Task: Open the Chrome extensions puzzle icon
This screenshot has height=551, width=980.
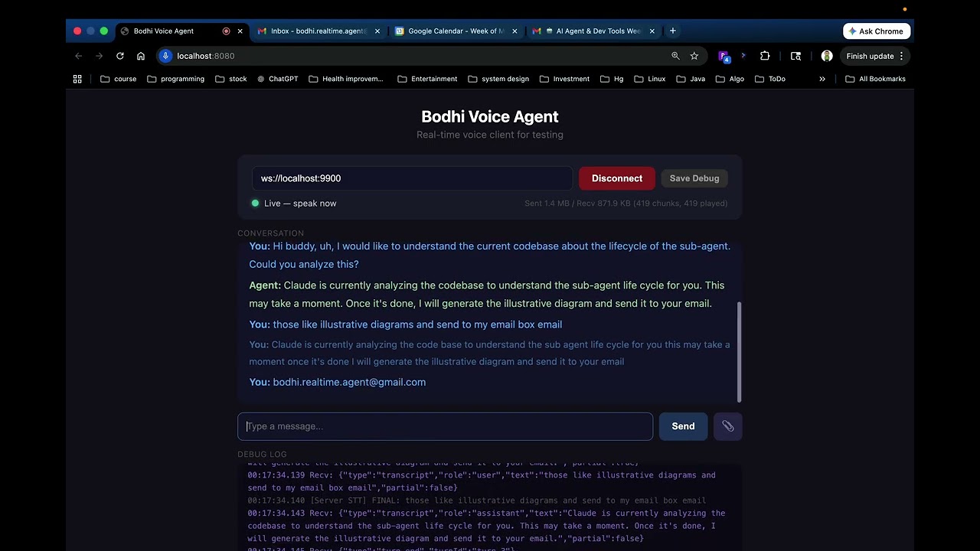Action: [x=765, y=56]
